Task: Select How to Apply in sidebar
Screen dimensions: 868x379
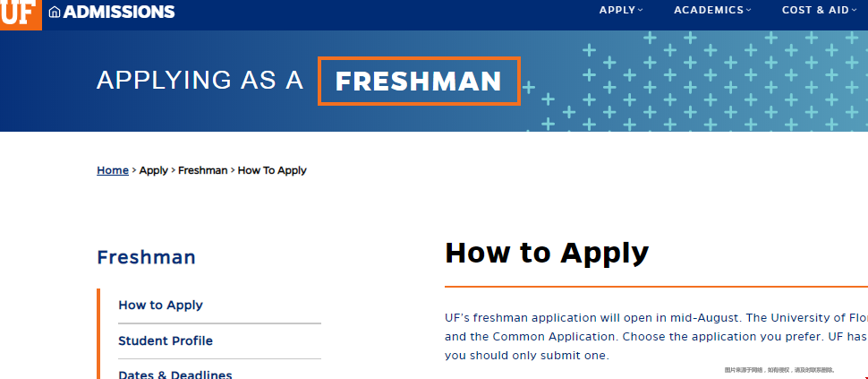Action: pos(160,306)
